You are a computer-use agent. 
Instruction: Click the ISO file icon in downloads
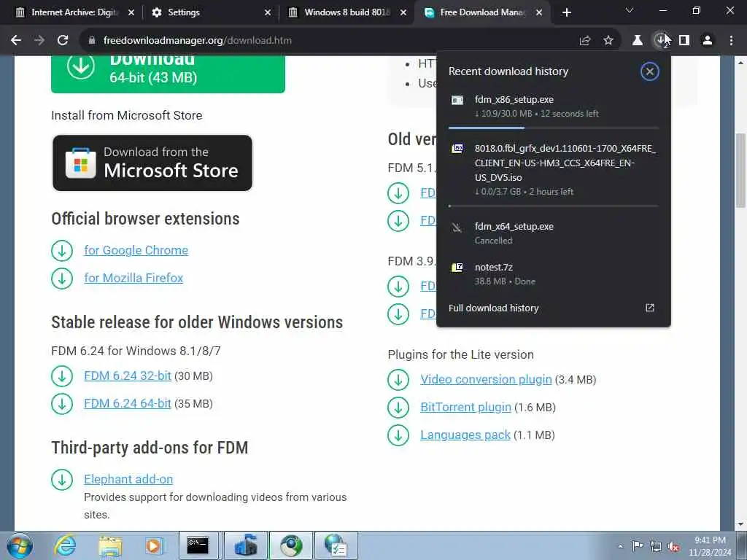(x=457, y=149)
